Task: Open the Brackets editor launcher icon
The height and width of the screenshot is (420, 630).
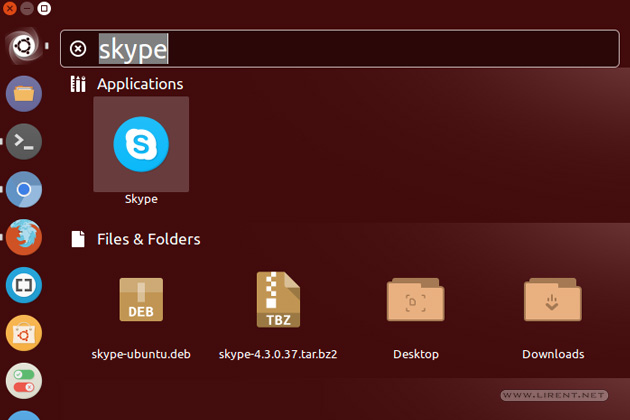Action: (x=24, y=285)
